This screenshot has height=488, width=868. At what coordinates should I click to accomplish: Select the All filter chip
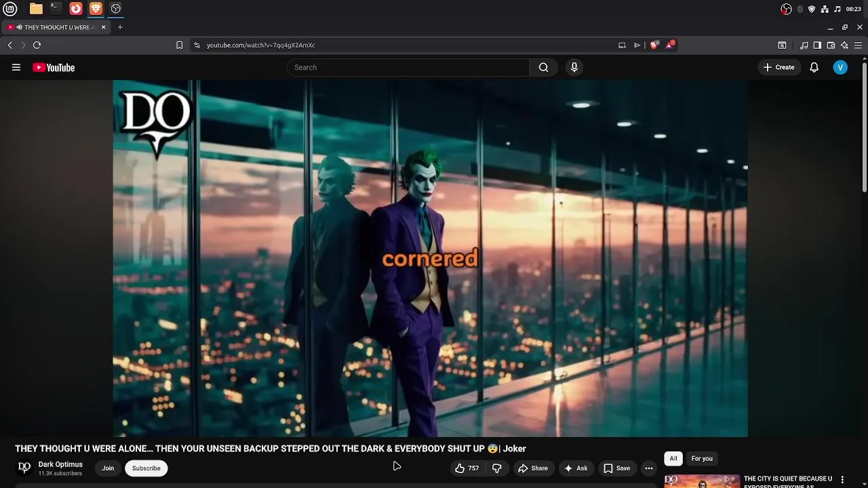point(673,459)
